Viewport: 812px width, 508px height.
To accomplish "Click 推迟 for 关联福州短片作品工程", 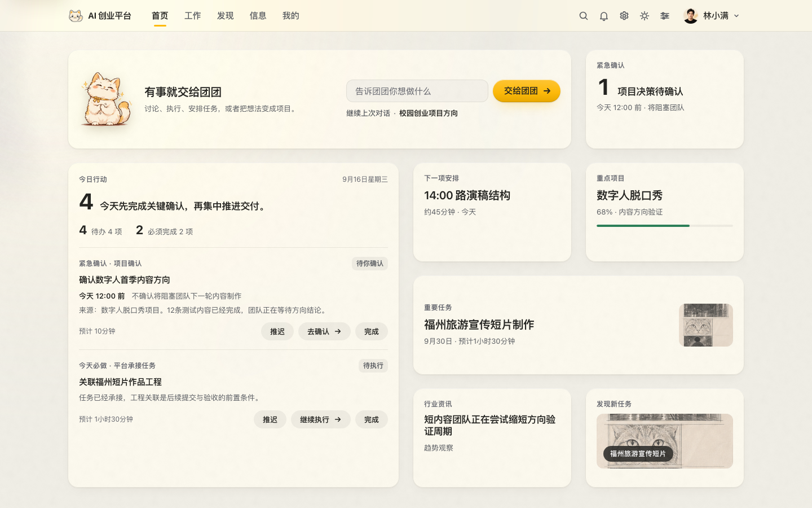I will click(x=270, y=419).
